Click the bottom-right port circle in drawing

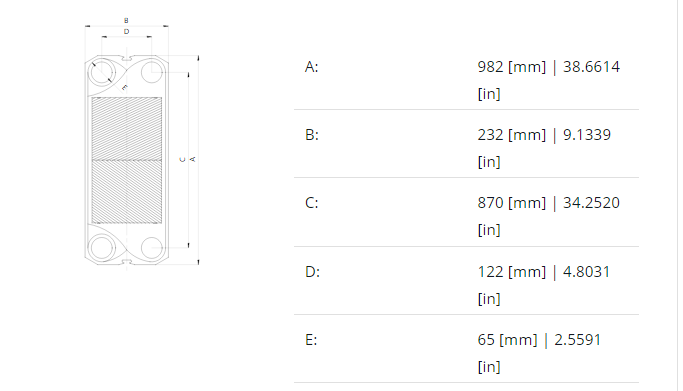coord(152,248)
